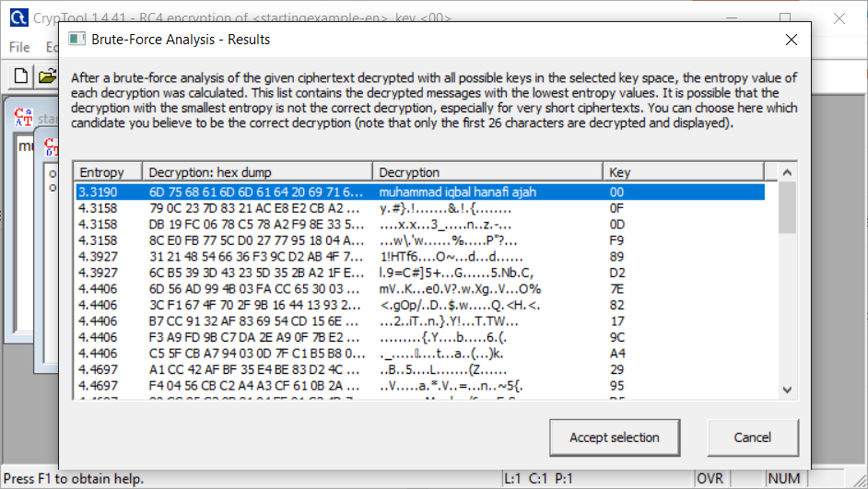Click hex dump starting 8C E0 FB 77
The height and width of the screenshot is (489, 868).
(x=256, y=240)
